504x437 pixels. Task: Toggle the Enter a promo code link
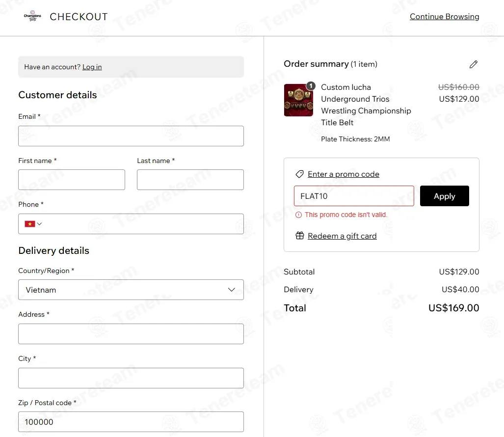click(x=344, y=174)
